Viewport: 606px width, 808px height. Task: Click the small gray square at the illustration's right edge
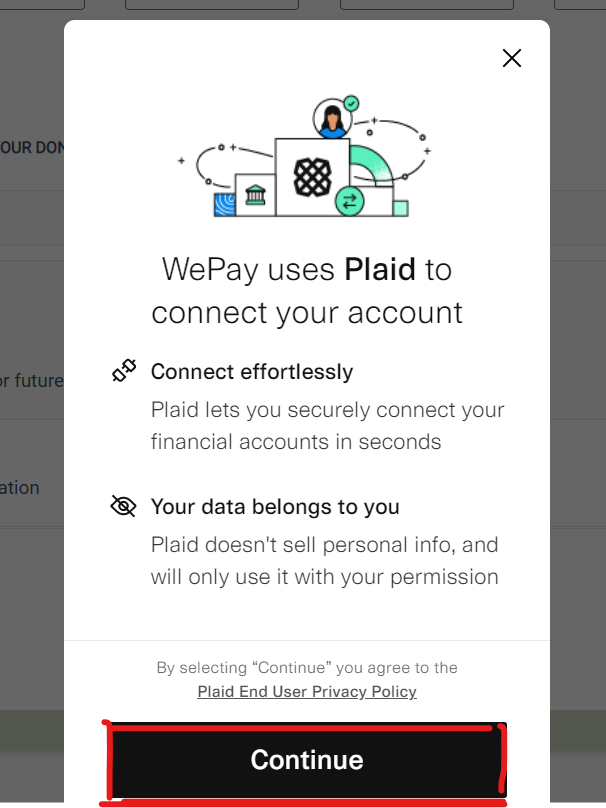point(400,208)
